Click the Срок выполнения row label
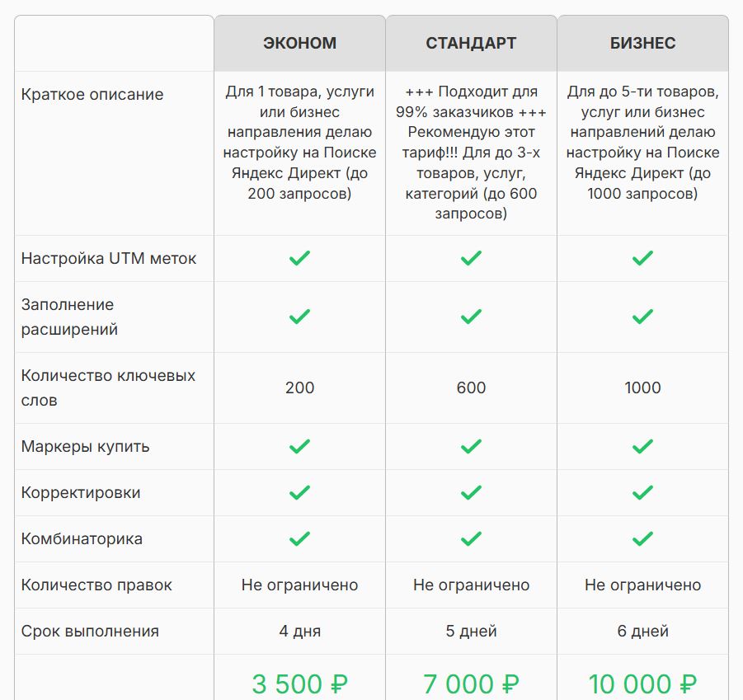Viewport: 743px width, 700px height. click(90, 632)
